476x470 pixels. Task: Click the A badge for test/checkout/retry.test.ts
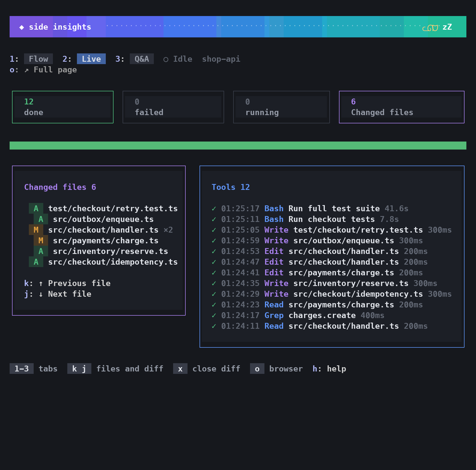tap(36, 208)
